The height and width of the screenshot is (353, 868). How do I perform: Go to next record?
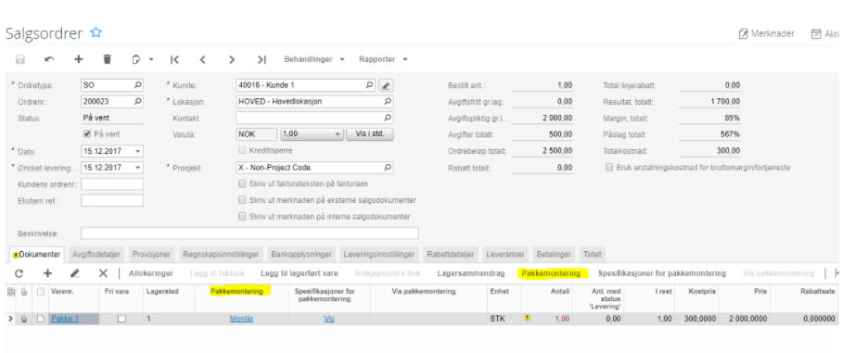point(232,59)
